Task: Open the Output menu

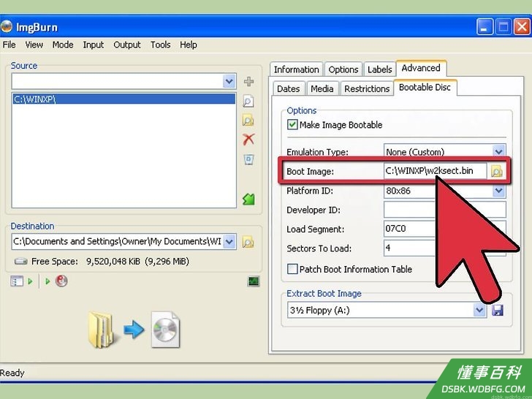Action: [x=127, y=45]
